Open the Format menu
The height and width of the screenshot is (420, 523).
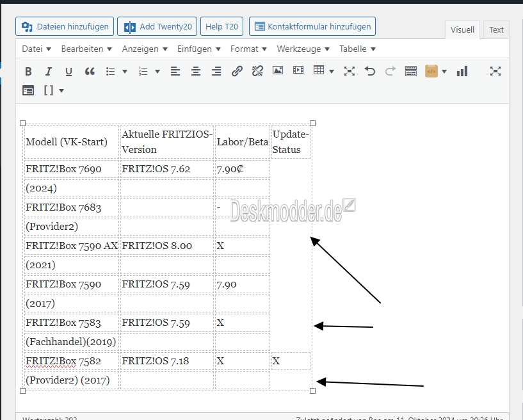tap(248, 49)
